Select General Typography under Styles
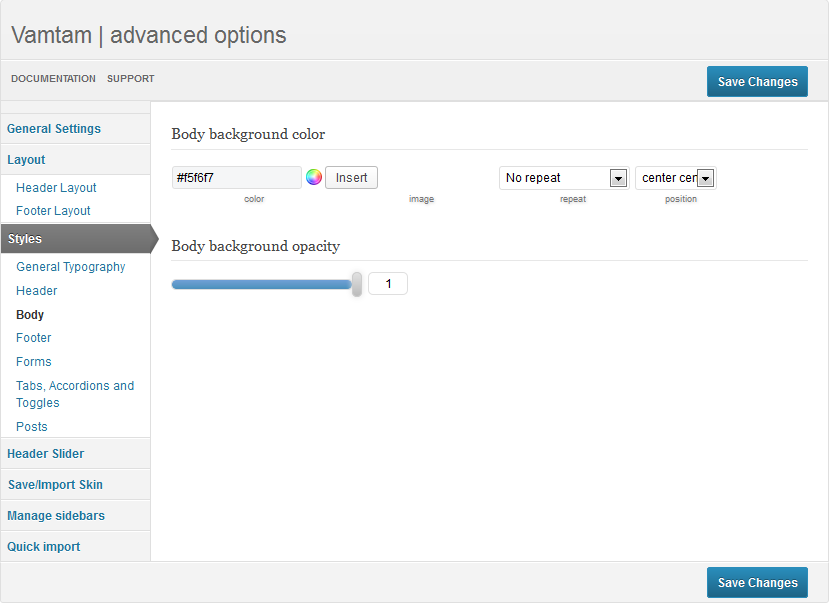 click(71, 267)
